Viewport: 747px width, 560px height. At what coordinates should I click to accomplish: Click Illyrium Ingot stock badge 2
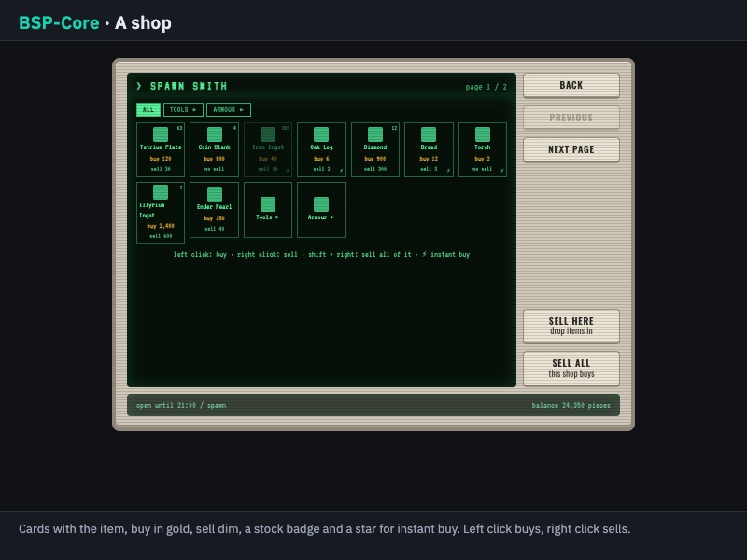point(181,188)
